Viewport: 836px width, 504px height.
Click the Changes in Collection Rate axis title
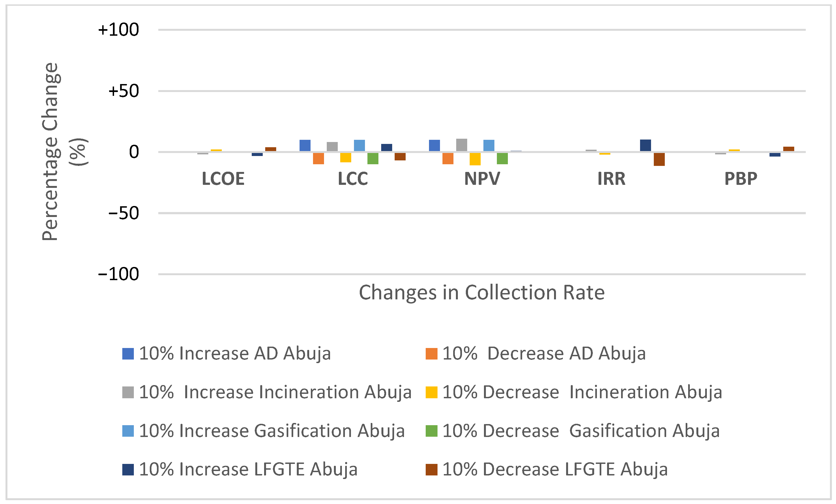(x=482, y=292)
